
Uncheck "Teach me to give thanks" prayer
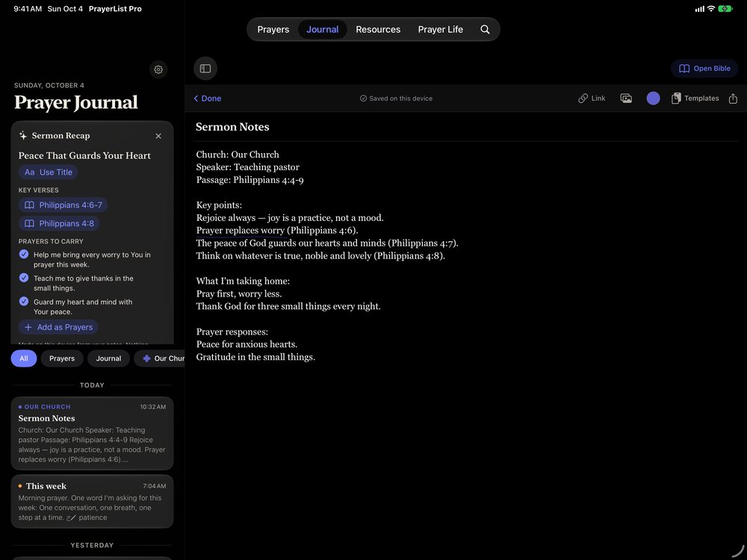24,278
